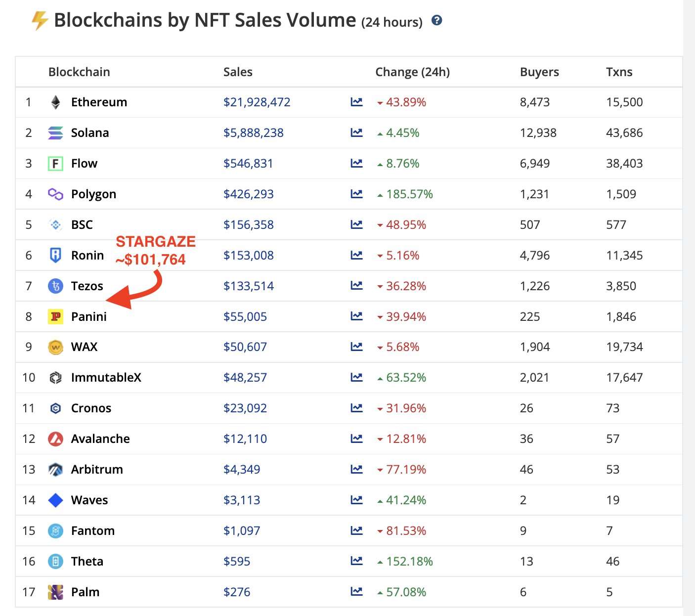Click Solana sales value $5,888,238
This screenshot has width=695, height=616.
253,133
